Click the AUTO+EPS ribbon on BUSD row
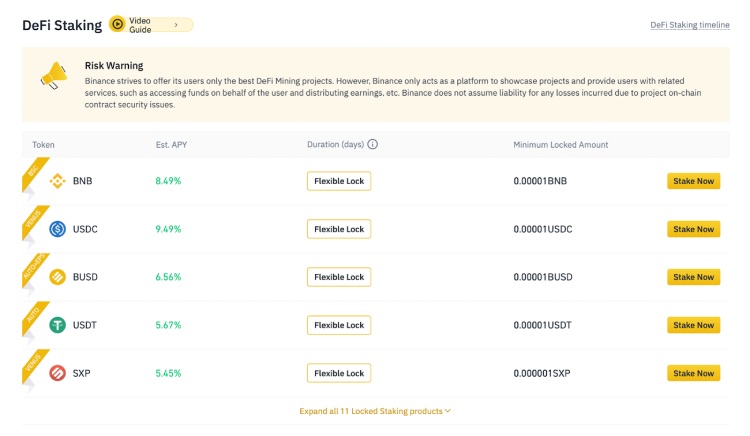This screenshot has height=436, width=750. pyautogui.click(x=33, y=269)
